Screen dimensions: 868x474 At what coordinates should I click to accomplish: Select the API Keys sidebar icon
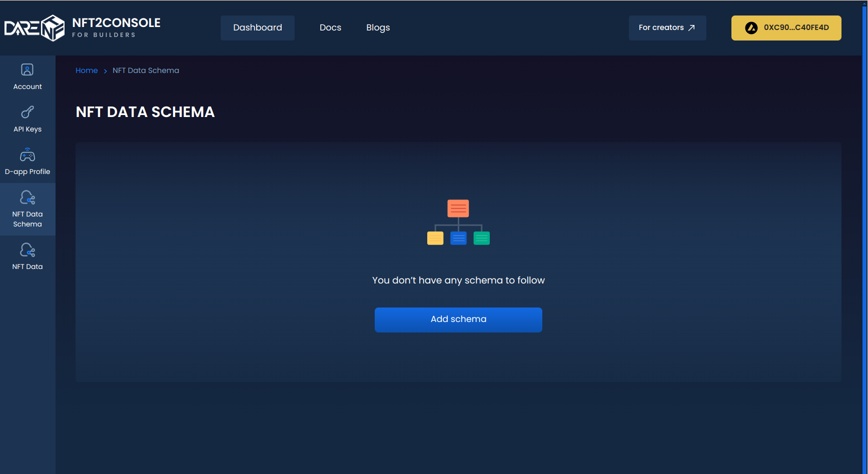[x=28, y=117]
